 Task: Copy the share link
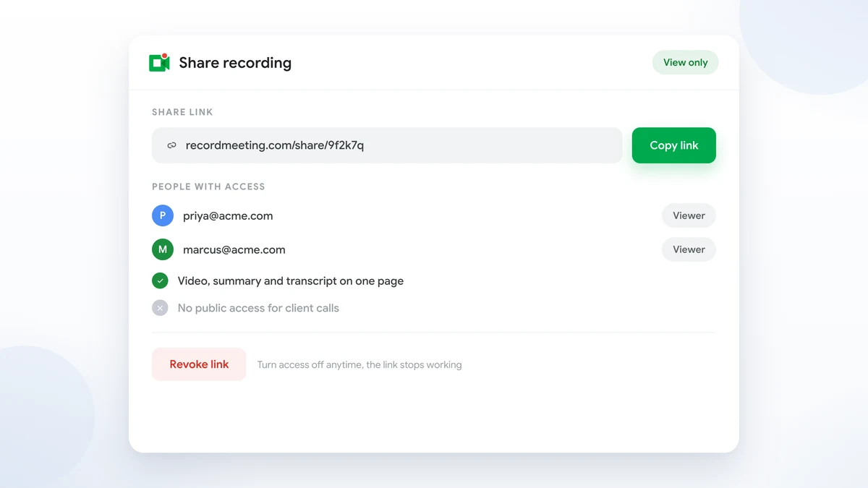674,145
